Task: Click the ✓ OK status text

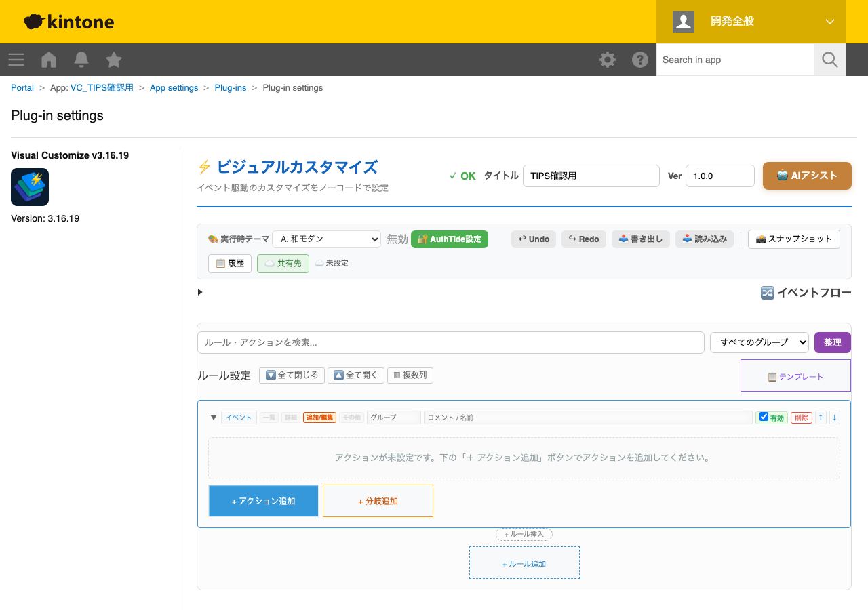Action: coord(462,176)
